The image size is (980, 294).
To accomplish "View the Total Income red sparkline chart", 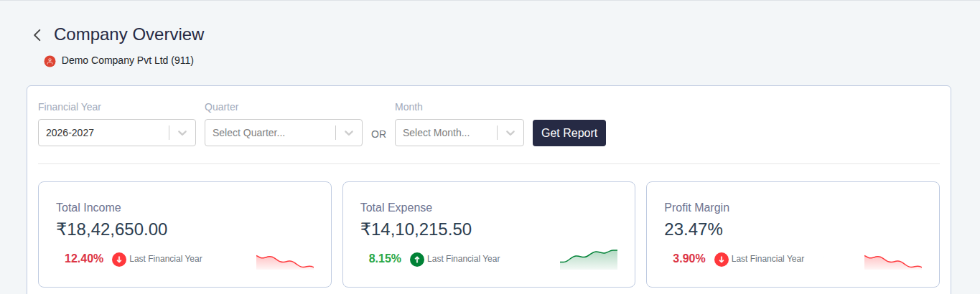I will pyautogui.click(x=285, y=261).
